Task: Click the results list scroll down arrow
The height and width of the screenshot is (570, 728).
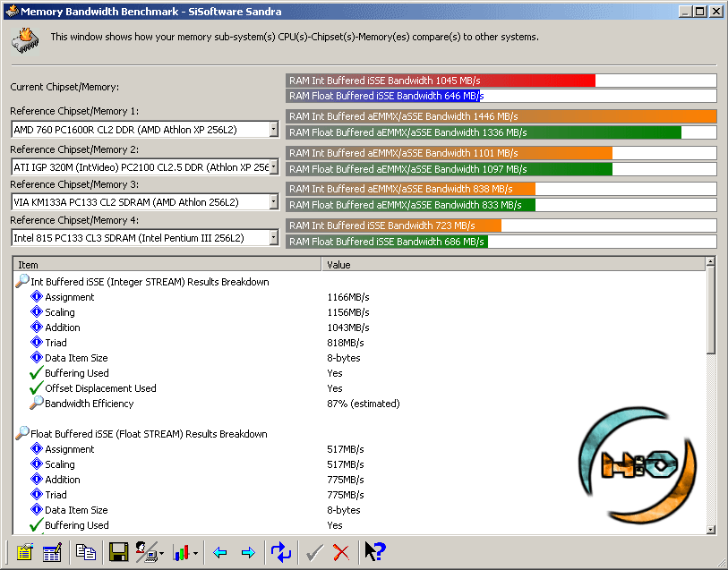Action: (710, 529)
